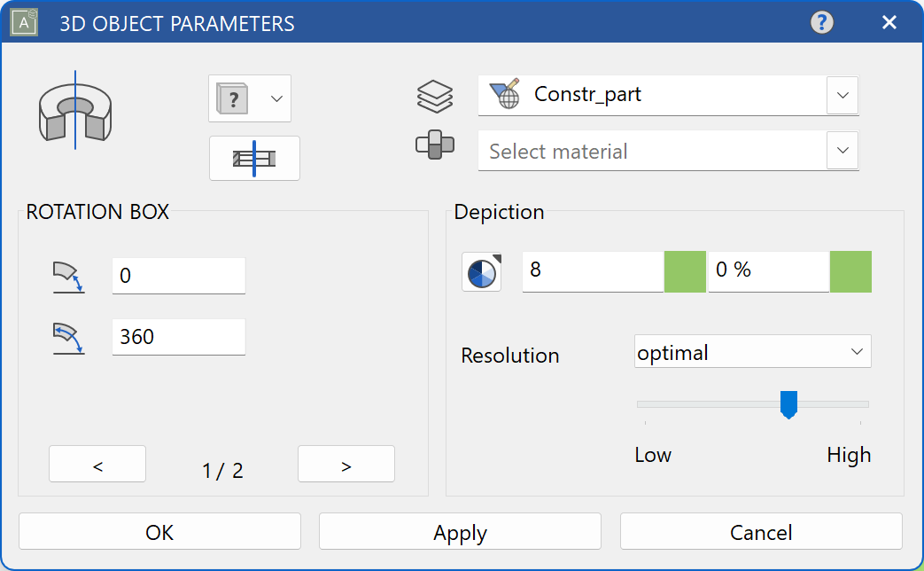Confirm settings with the OK button
The height and width of the screenshot is (571, 924).
(x=159, y=531)
